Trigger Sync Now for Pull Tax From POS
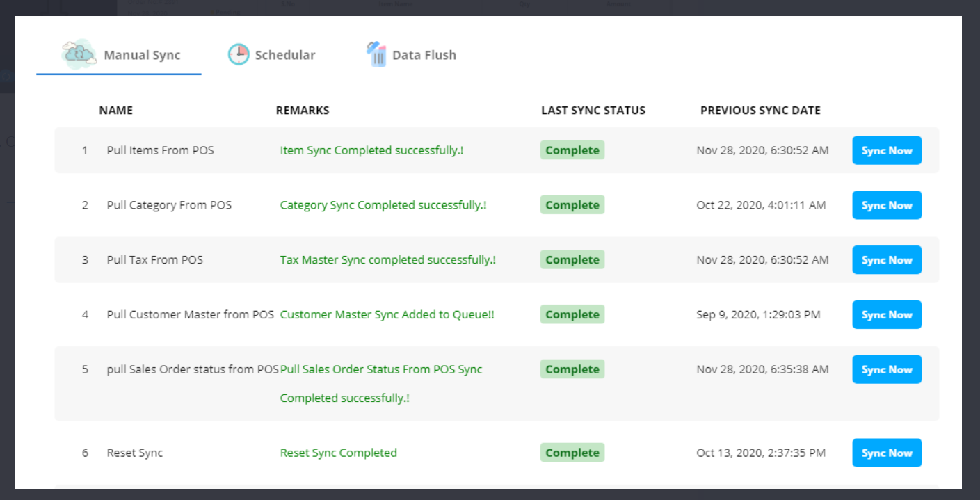 tap(886, 260)
